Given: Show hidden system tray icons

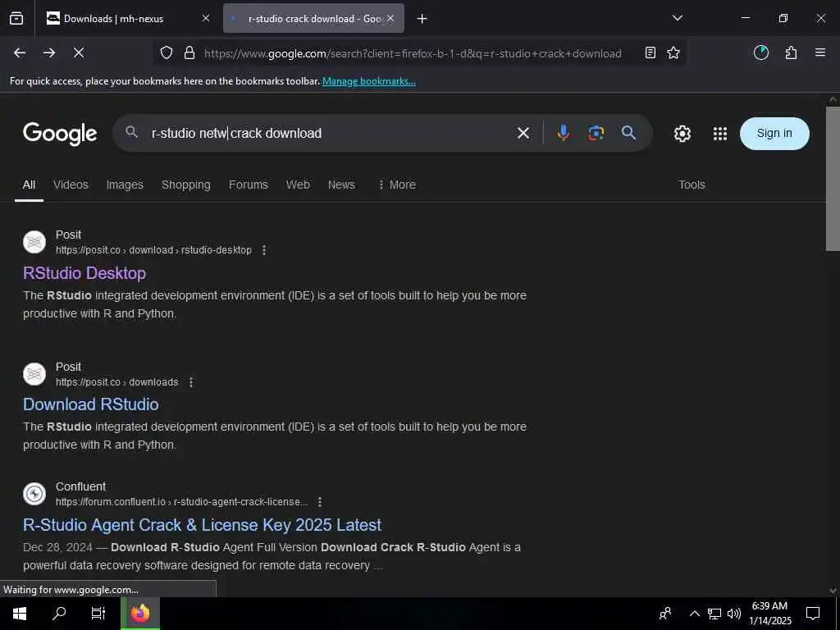Looking at the screenshot, I should click(x=694, y=614).
